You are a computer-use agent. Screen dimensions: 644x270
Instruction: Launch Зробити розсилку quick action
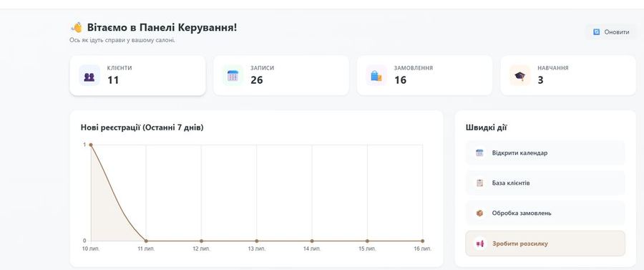[545, 244]
